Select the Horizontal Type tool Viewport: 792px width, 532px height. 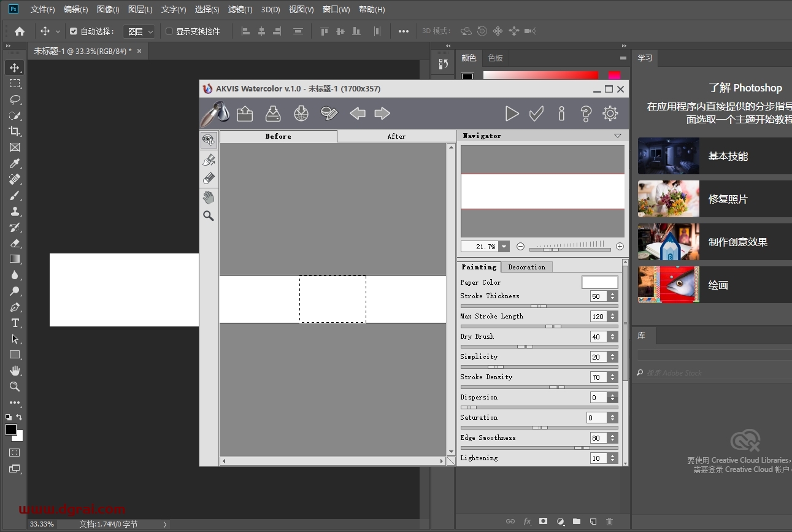coord(15,323)
